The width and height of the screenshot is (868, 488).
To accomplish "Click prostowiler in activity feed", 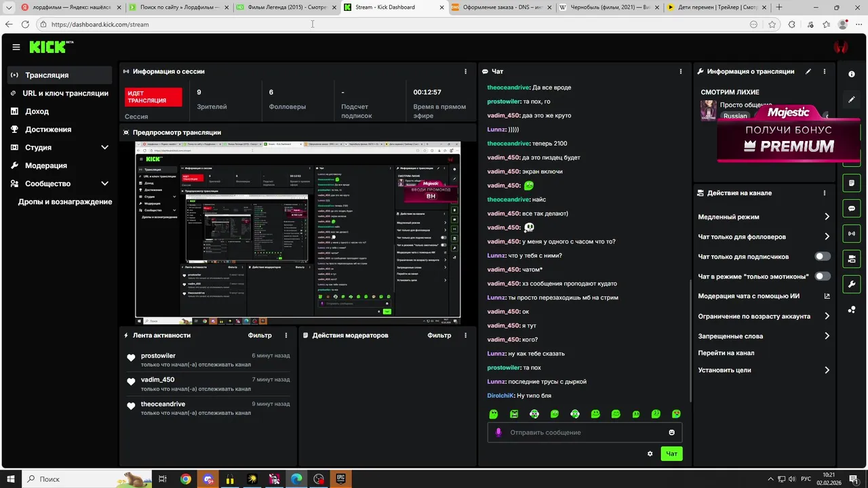I will (x=158, y=356).
